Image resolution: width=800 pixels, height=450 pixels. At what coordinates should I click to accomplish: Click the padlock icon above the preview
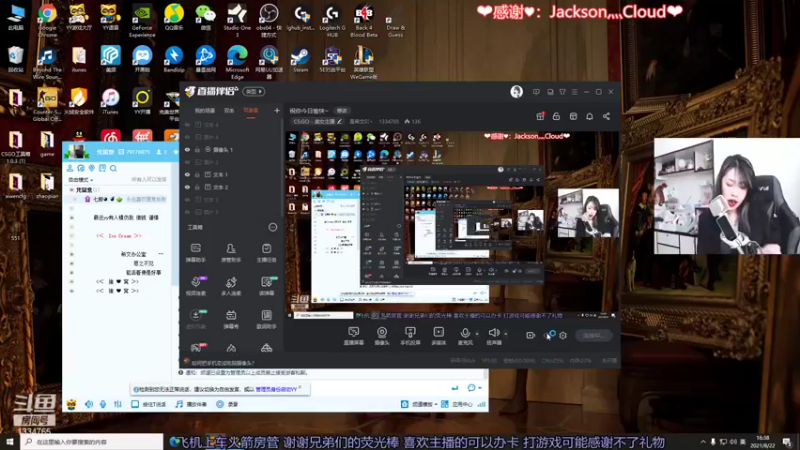point(556,116)
